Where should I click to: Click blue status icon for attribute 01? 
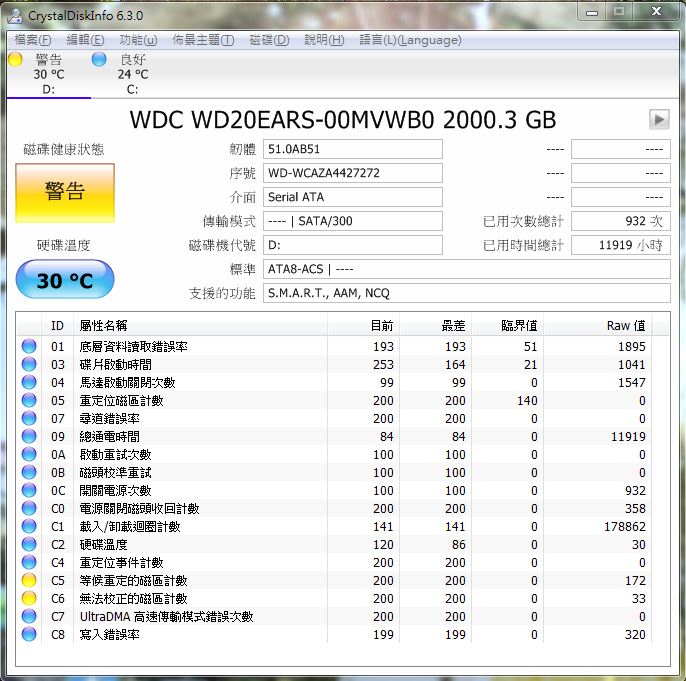(x=29, y=346)
